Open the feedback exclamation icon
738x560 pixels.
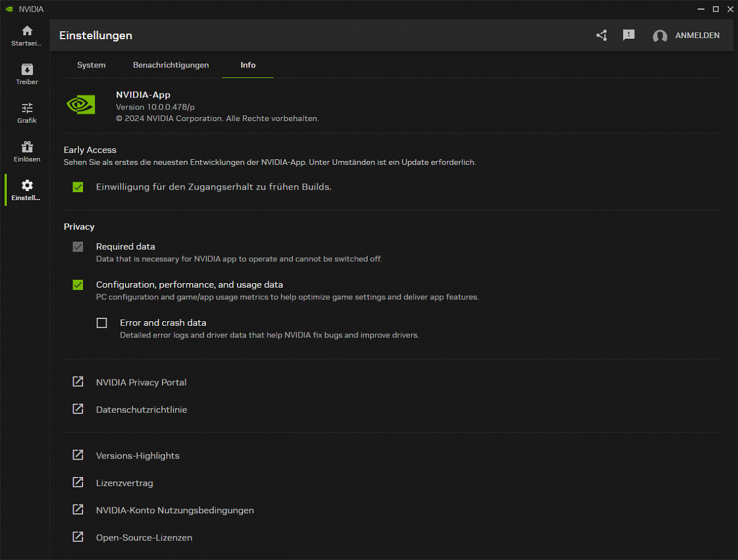pyautogui.click(x=629, y=35)
